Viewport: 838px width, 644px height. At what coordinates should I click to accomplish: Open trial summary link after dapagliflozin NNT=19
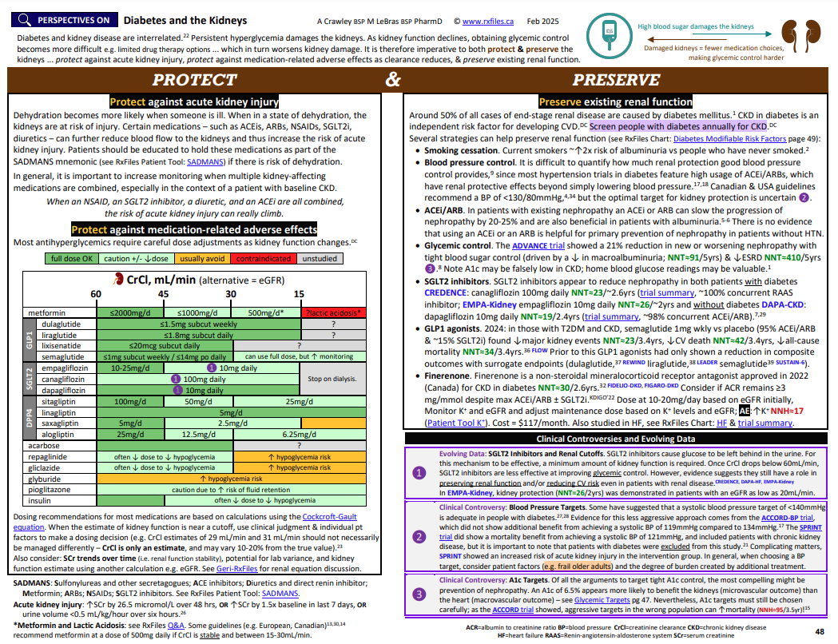(x=611, y=316)
